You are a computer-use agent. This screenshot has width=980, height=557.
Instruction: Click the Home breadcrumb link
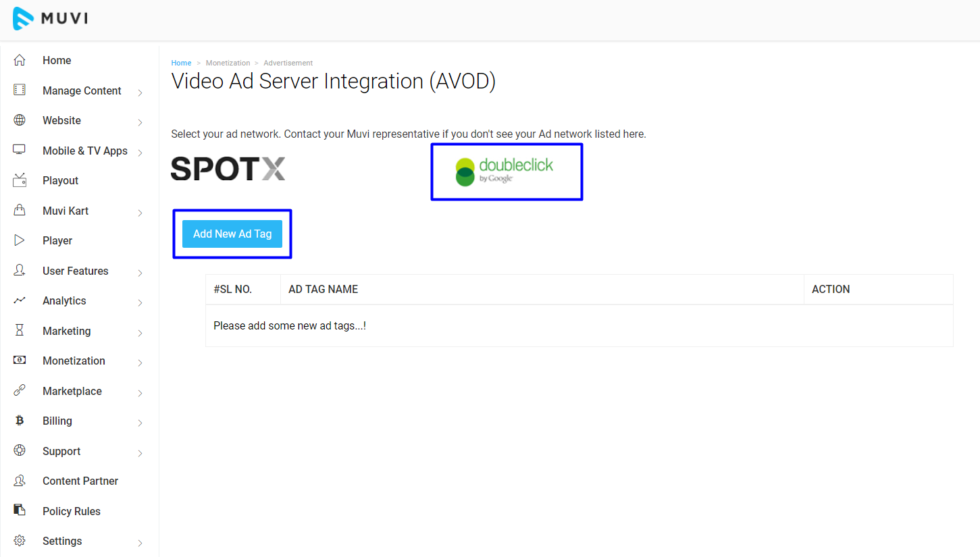click(181, 63)
